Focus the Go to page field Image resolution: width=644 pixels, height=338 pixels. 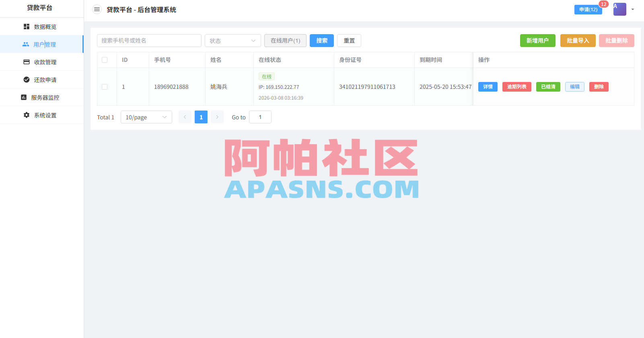tap(260, 117)
